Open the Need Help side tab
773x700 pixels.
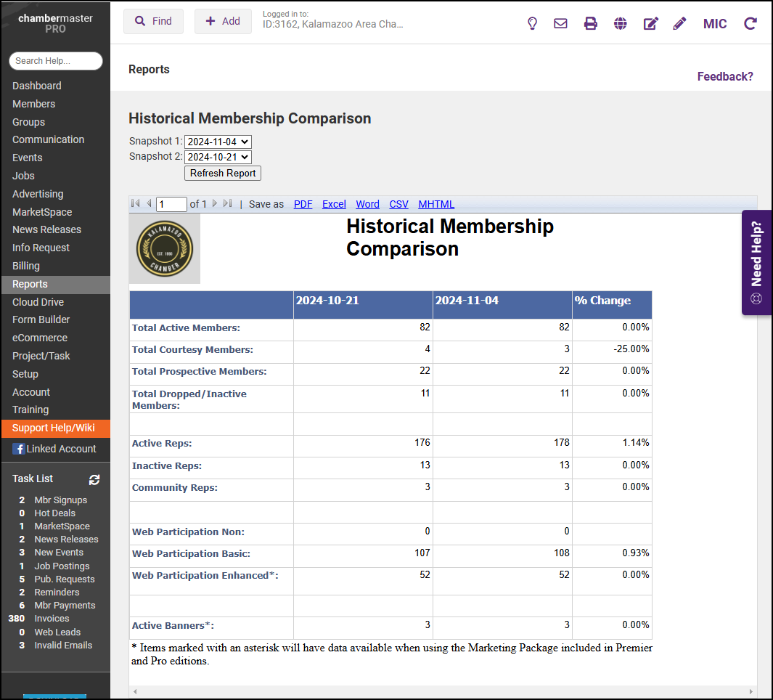[757, 262]
